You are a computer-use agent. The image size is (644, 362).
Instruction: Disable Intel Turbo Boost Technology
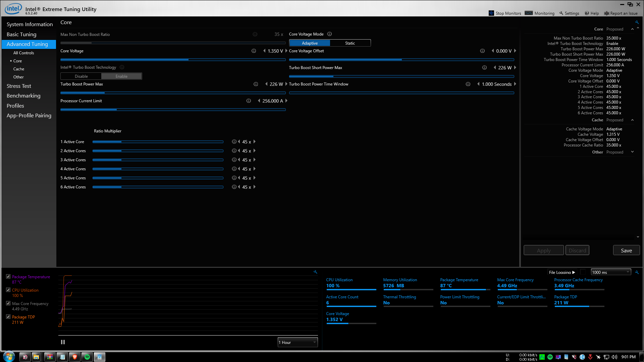point(81,76)
